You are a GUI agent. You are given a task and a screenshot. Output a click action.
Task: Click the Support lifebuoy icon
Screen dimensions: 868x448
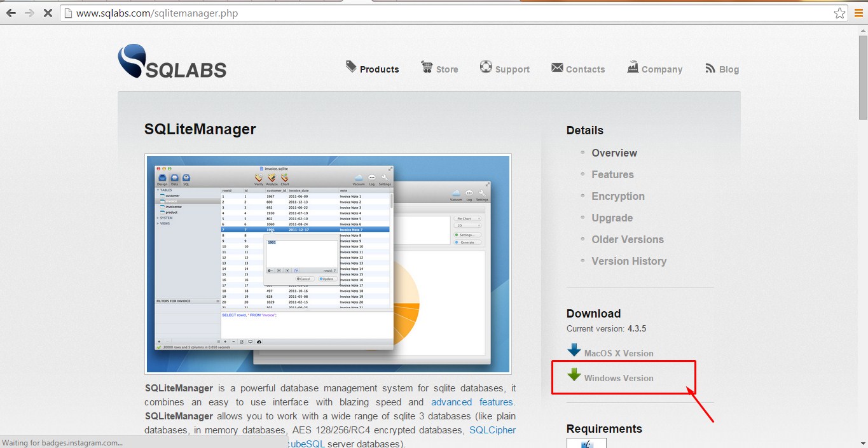[x=486, y=67]
